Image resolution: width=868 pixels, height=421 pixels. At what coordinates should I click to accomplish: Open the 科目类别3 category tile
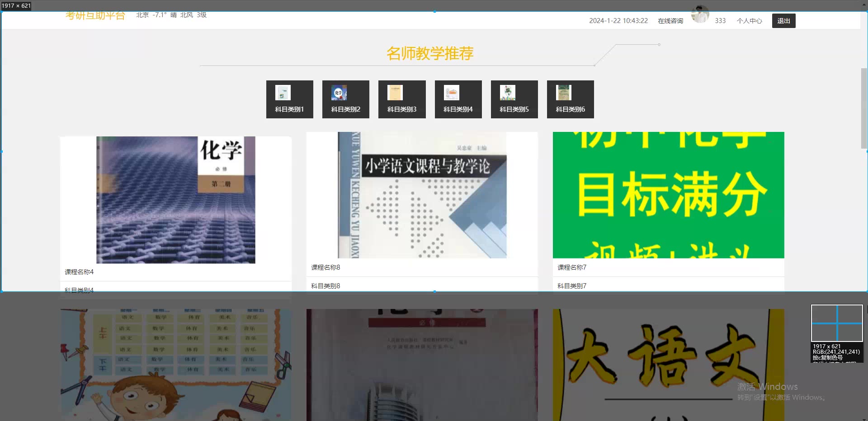click(x=402, y=99)
